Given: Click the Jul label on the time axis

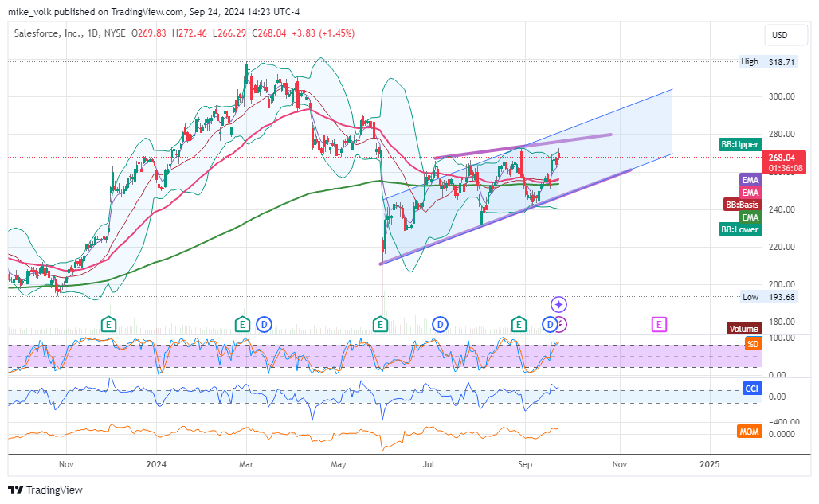Looking at the screenshot, I should coord(429,464).
